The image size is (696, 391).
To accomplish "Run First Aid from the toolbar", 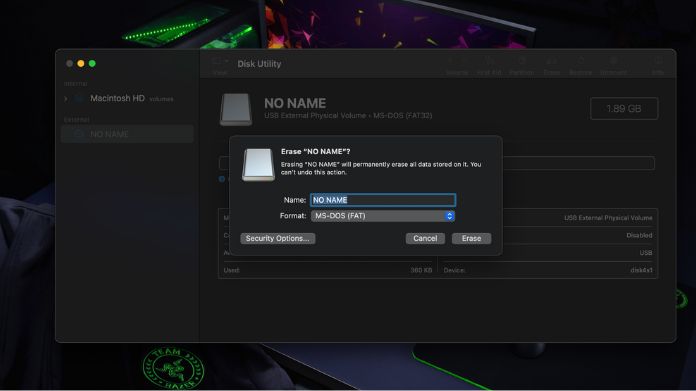I will 489,65.
